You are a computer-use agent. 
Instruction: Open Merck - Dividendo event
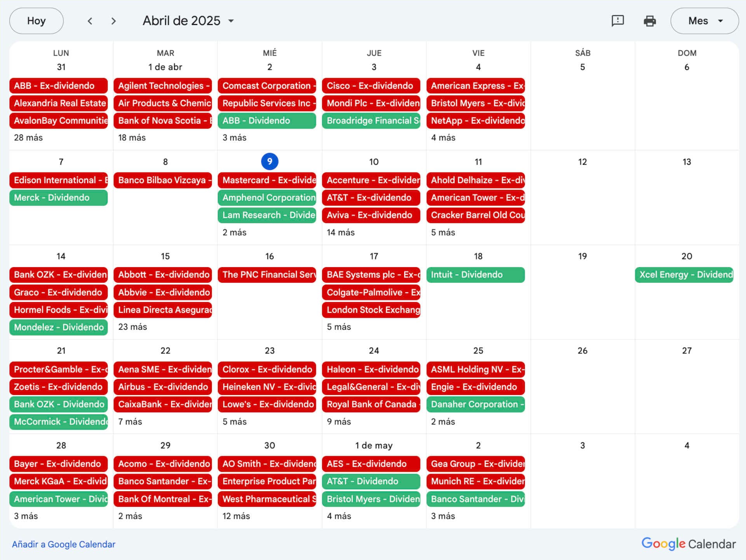pos(59,197)
